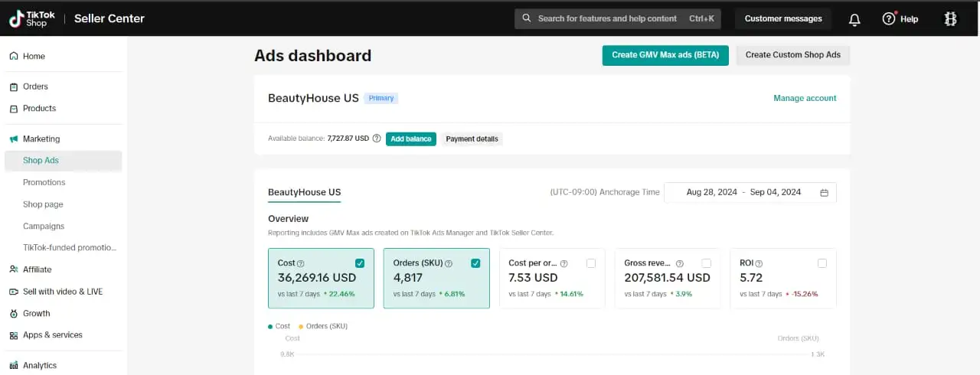Click the Manage account link

[x=805, y=98]
